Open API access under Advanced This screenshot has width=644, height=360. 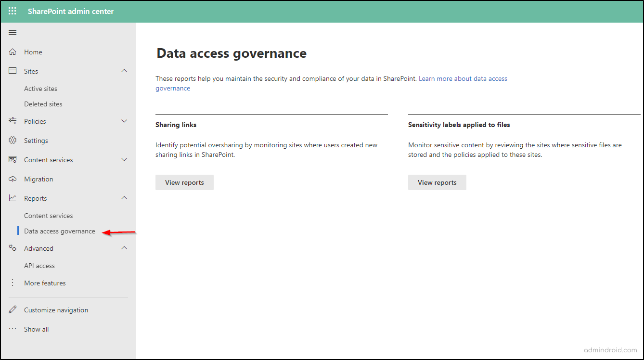click(39, 266)
